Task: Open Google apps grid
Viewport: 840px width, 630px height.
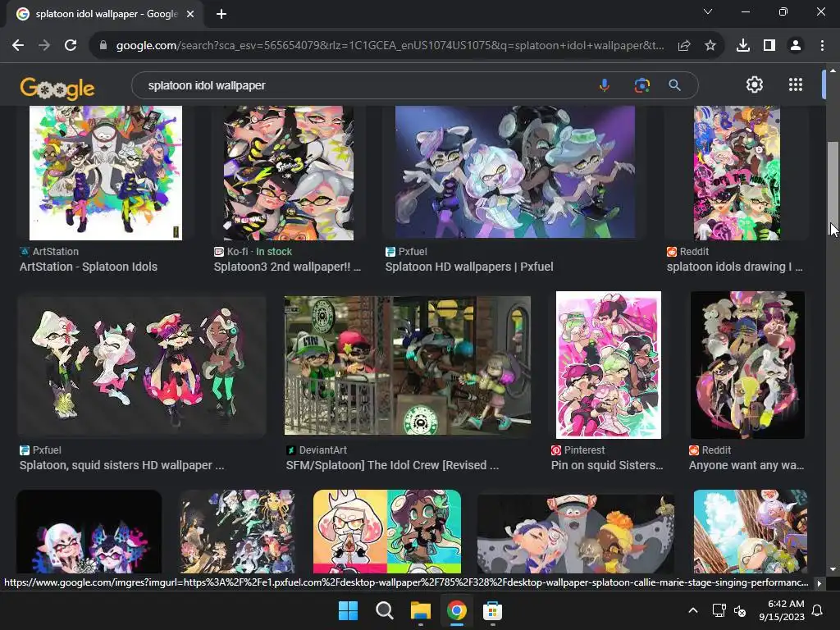Action: tap(796, 84)
